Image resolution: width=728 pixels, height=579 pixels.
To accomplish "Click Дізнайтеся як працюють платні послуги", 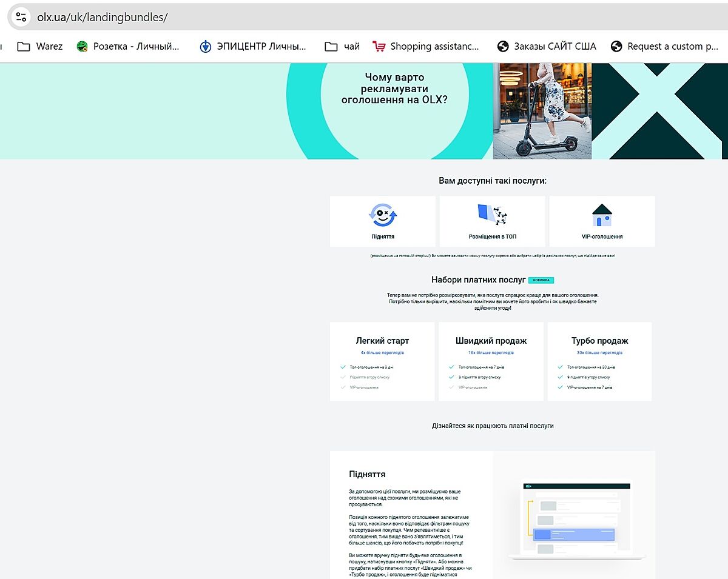I will click(x=493, y=426).
